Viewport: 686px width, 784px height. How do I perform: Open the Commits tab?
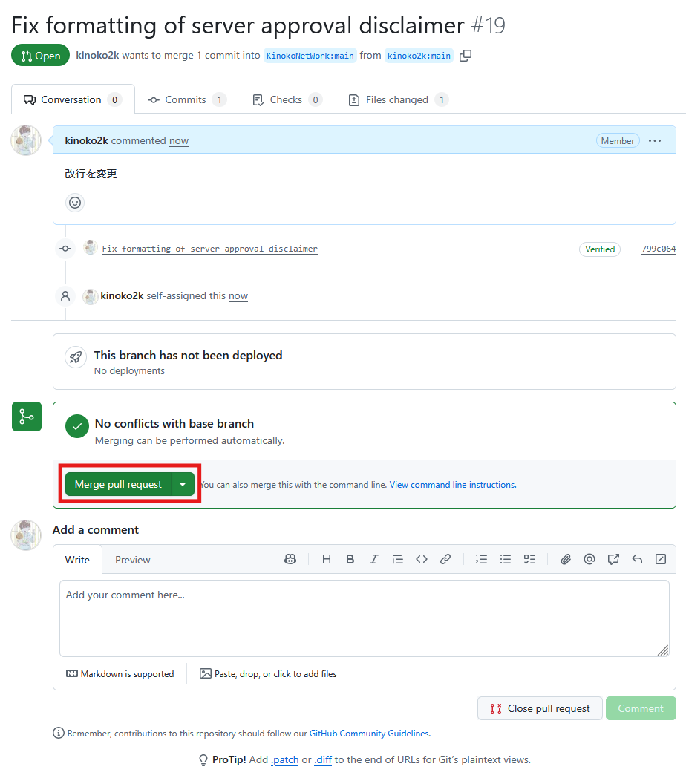186,99
